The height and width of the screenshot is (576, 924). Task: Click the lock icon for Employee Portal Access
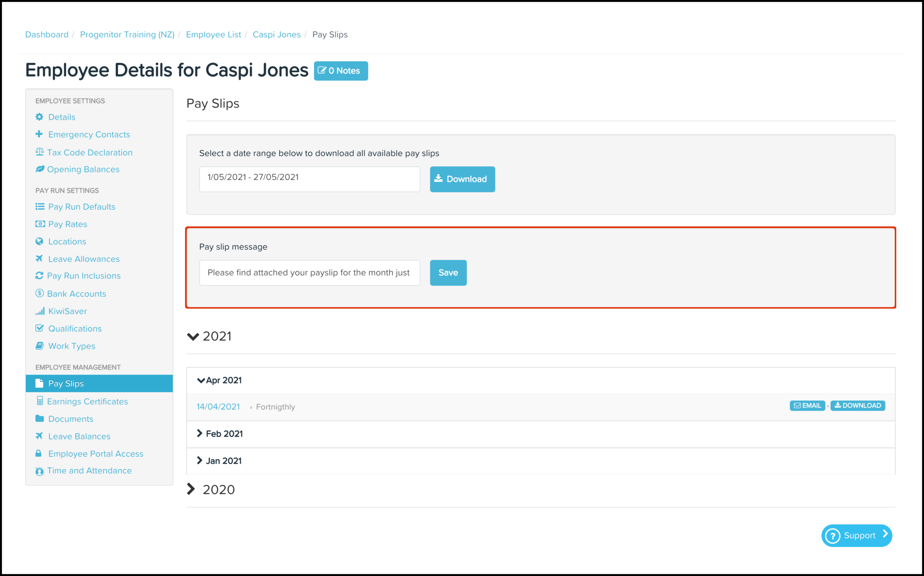pyautogui.click(x=38, y=453)
